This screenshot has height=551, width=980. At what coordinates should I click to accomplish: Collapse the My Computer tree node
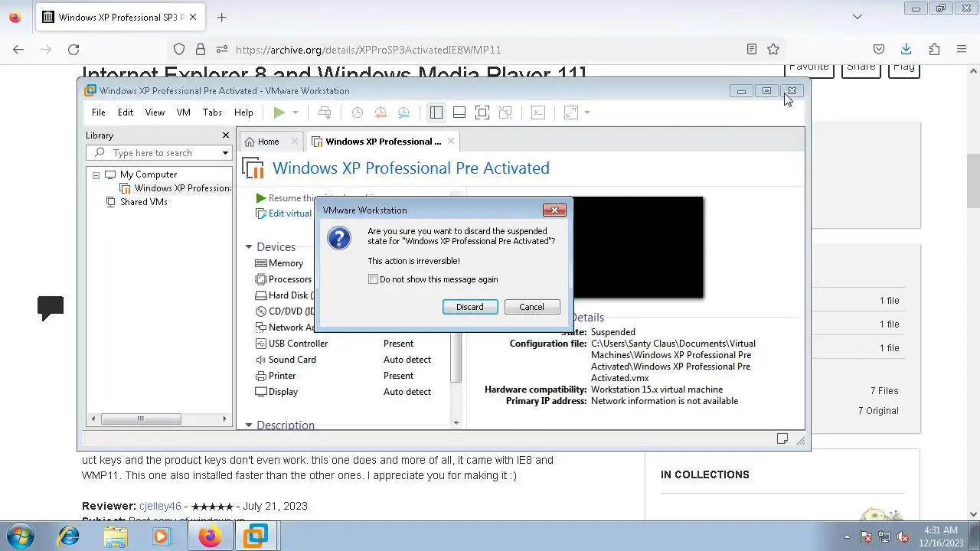pyautogui.click(x=96, y=174)
